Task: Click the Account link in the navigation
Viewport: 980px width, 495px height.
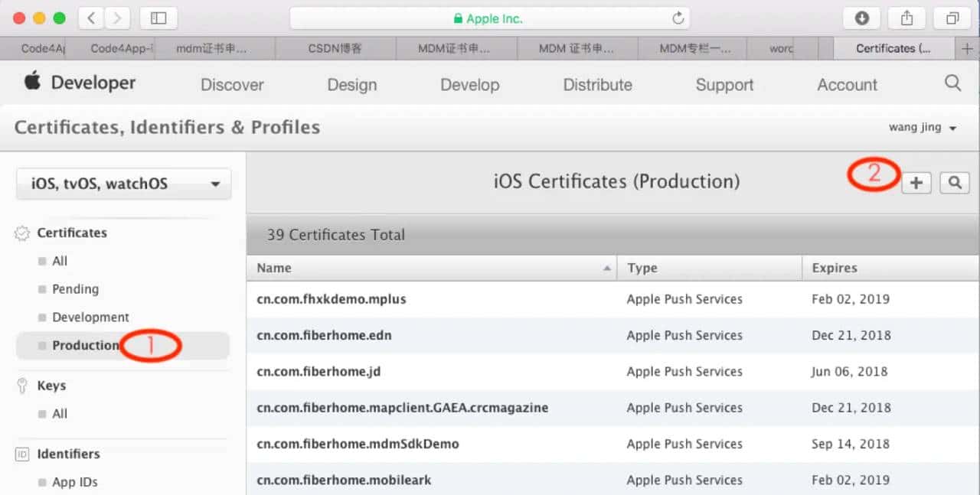Action: click(x=847, y=85)
